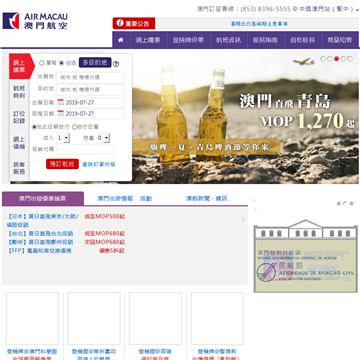The image size is (360, 360).
Task: Switch to the 澳門出游情報 · 活動 tab
Action: click(x=124, y=199)
